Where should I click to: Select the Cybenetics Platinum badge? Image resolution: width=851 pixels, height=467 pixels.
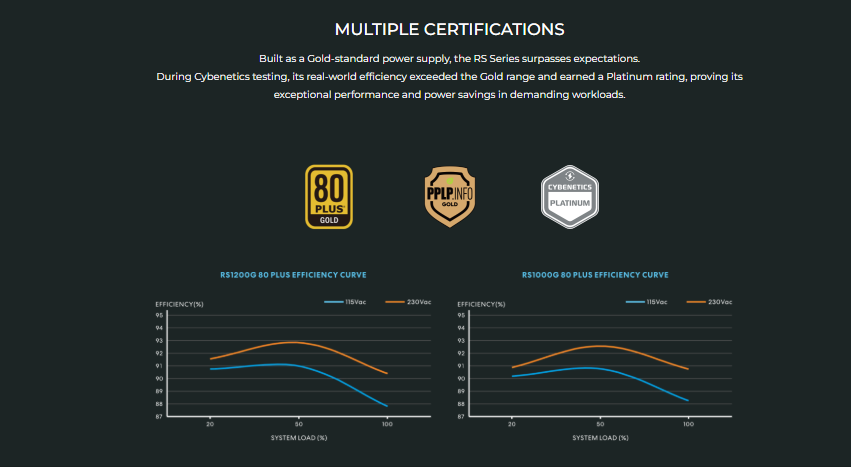tap(569, 195)
